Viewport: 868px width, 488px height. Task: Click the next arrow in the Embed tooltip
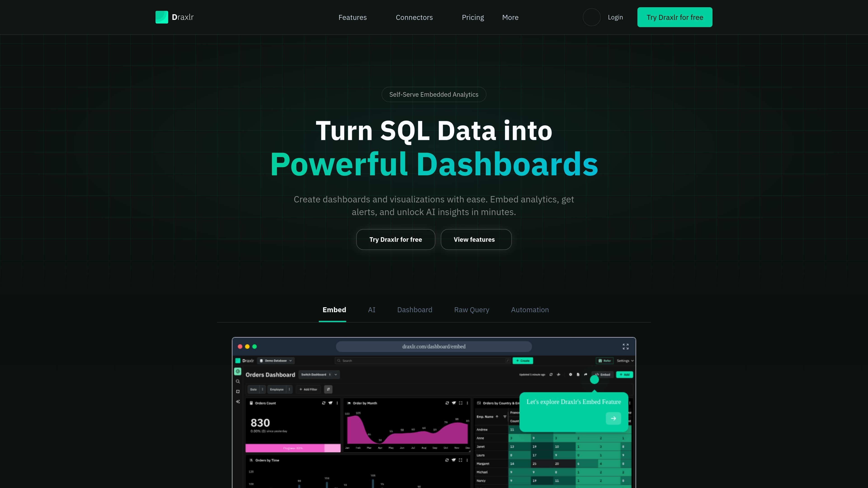coord(613,418)
